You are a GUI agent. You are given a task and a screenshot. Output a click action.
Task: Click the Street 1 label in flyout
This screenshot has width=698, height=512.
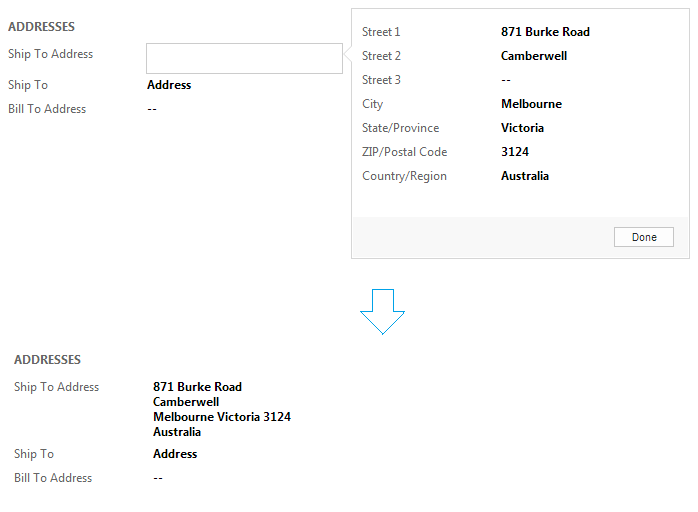click(x=381, y=32)
